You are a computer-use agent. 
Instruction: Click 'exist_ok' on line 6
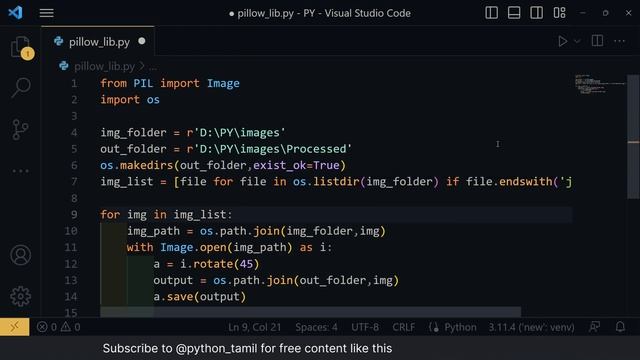pos(280,165)
